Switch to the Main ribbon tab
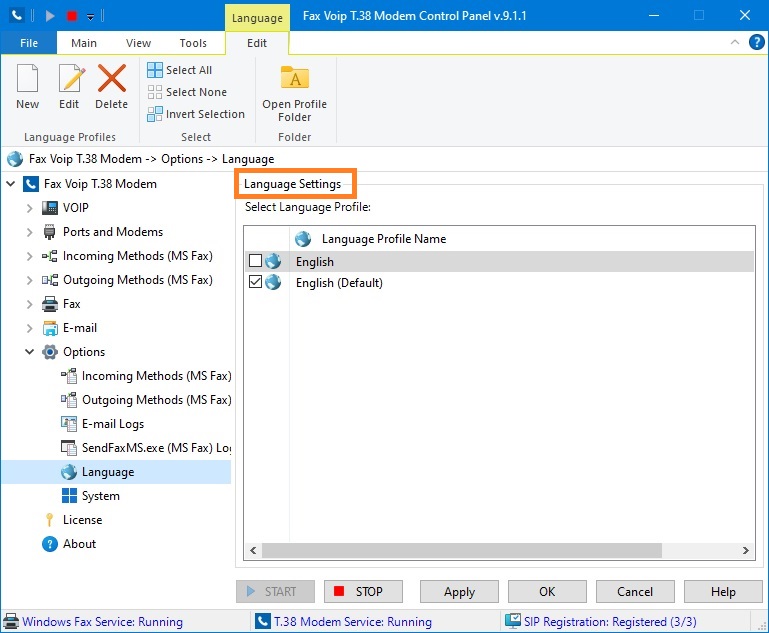 tap(84, 43)
